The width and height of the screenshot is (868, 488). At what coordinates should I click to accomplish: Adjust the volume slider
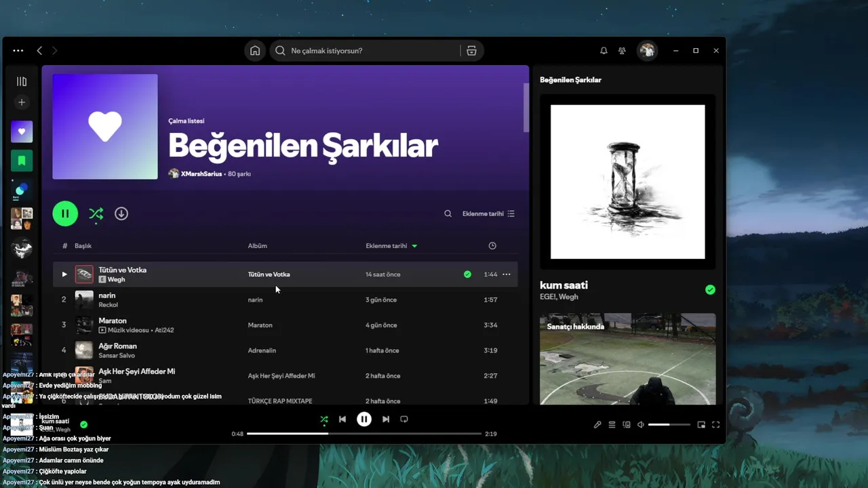(669, 425)
